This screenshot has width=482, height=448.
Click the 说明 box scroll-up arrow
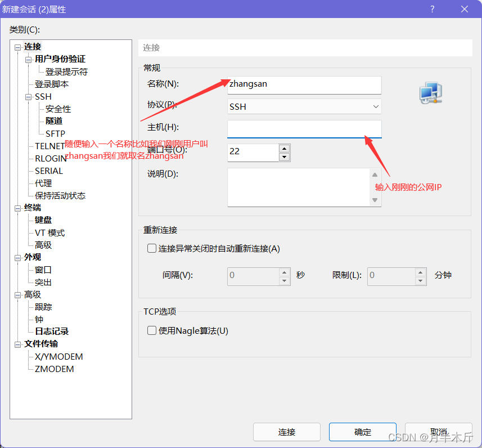(x=375, y=175)
